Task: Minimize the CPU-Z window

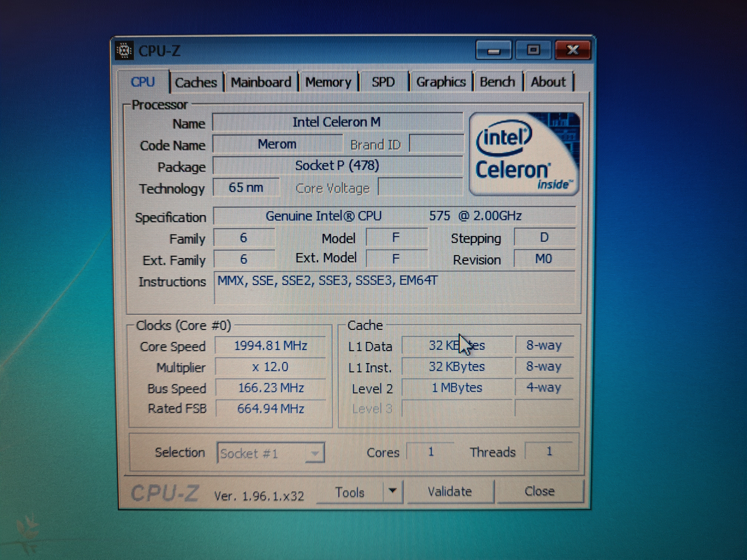Action: click(494, 50)
